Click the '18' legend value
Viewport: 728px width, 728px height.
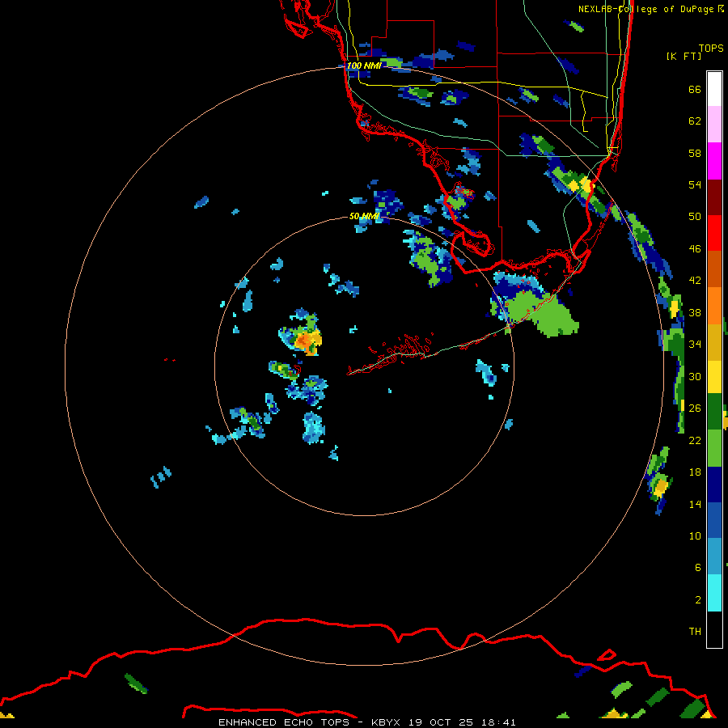pyautogui.click(x=695, y=472)
